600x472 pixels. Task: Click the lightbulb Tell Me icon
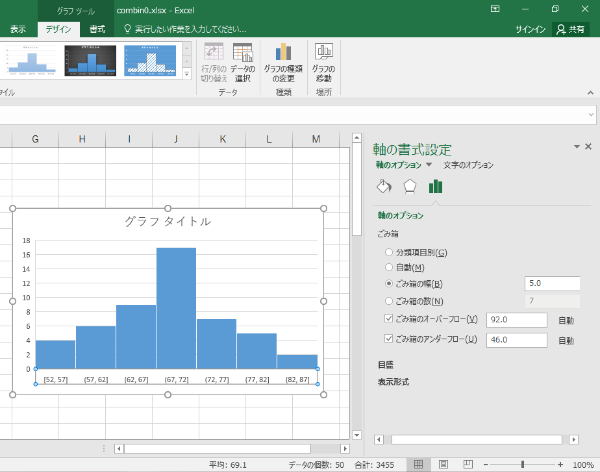coord(128,29)
